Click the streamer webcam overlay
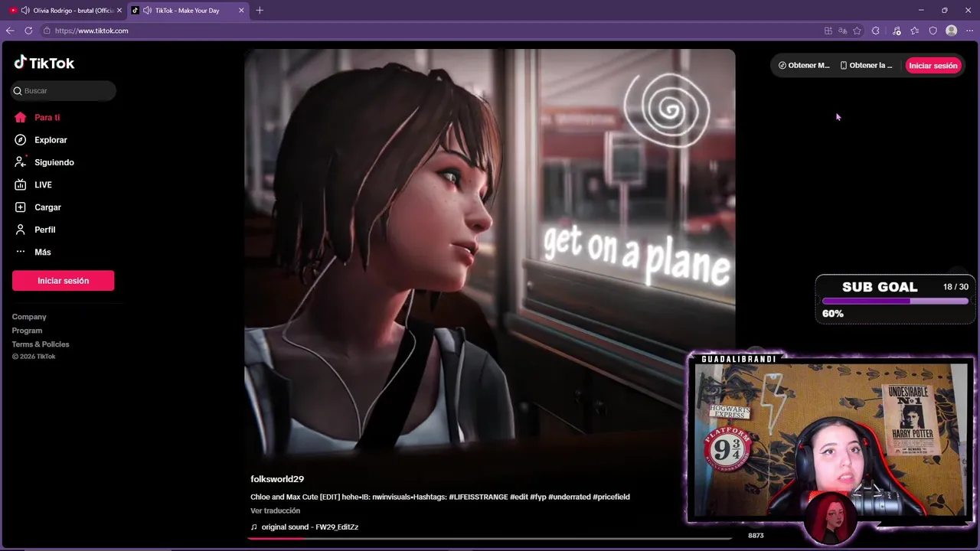This screenshot has height=551, width=980. click(x=831, y=441)
